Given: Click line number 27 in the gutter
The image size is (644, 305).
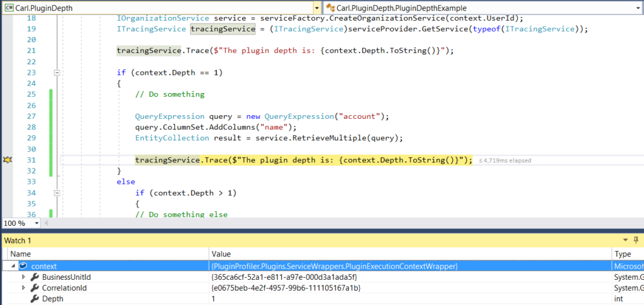Looking at the screenshot, I should tap(31, 116).
